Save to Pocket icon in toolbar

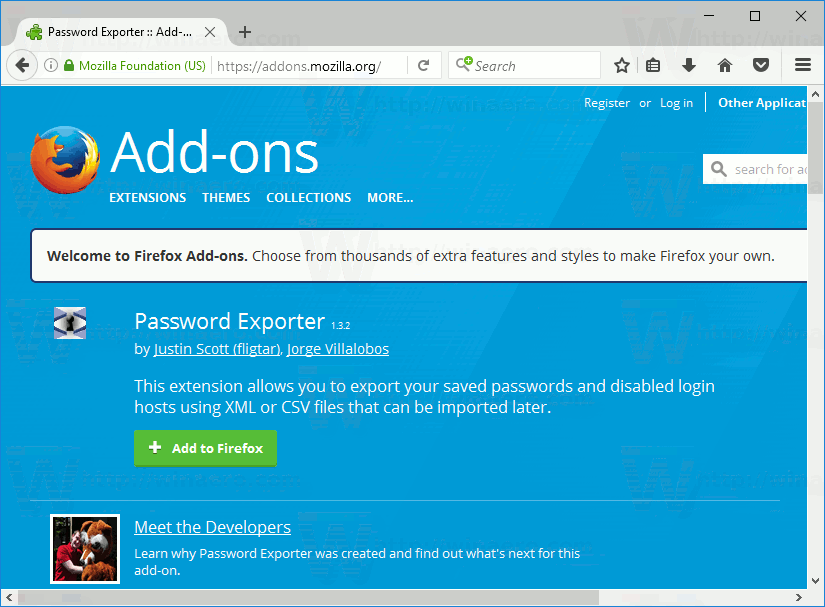click(x=761, y=65)
